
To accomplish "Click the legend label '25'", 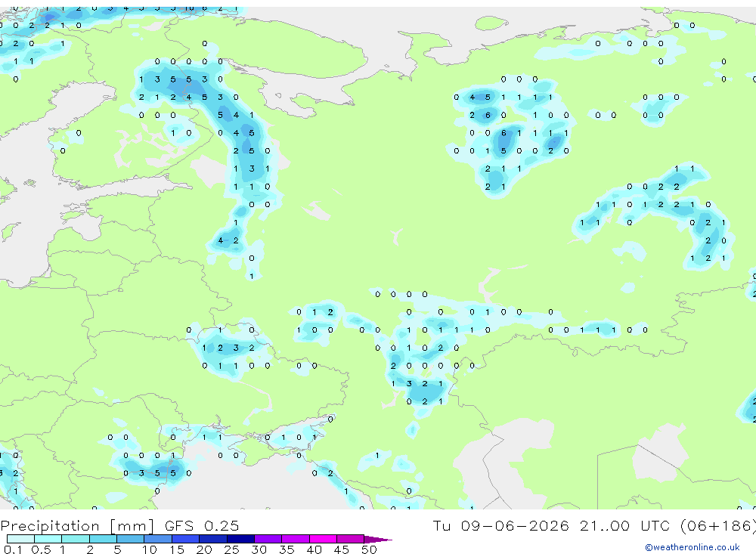I will [x=231, y=549].
